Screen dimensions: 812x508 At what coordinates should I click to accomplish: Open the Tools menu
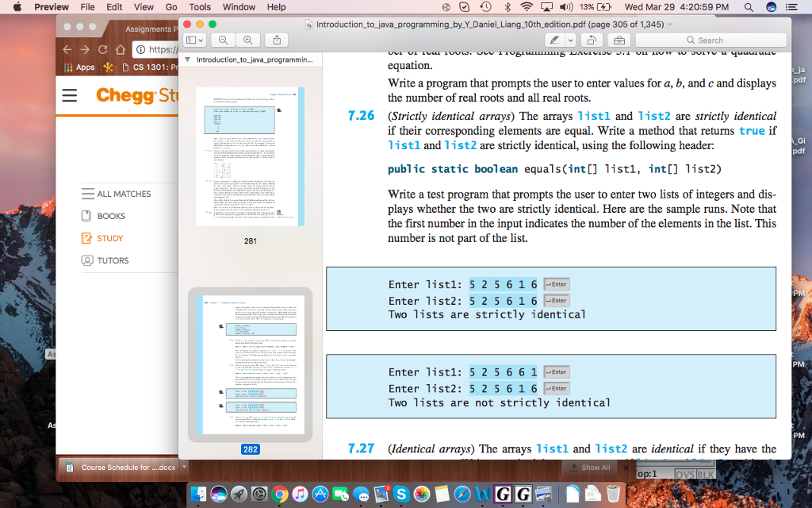[200, 6]
